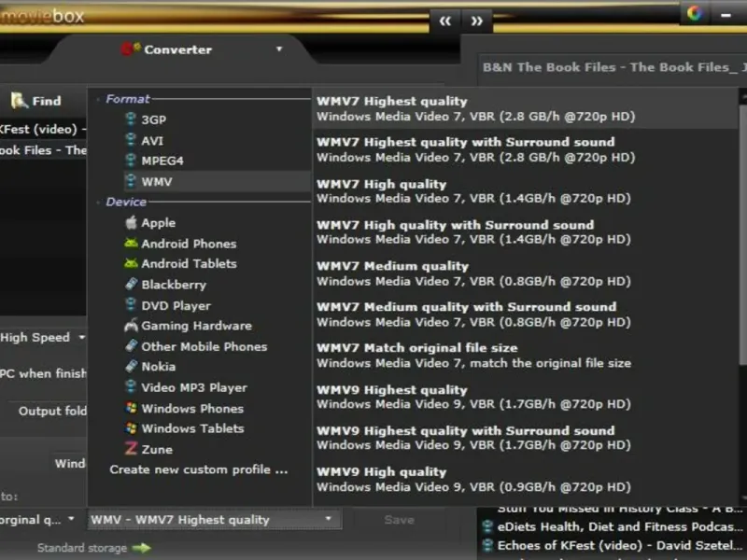The image size is (747, 560).
Task: Select the Gaming Hardware device entry
Action: 218,326
